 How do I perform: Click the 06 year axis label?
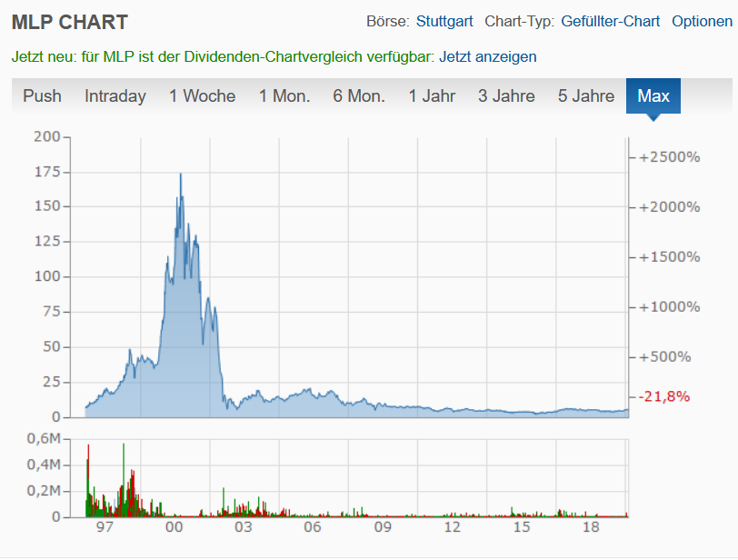pyautogui.click(x=313, y=527)
